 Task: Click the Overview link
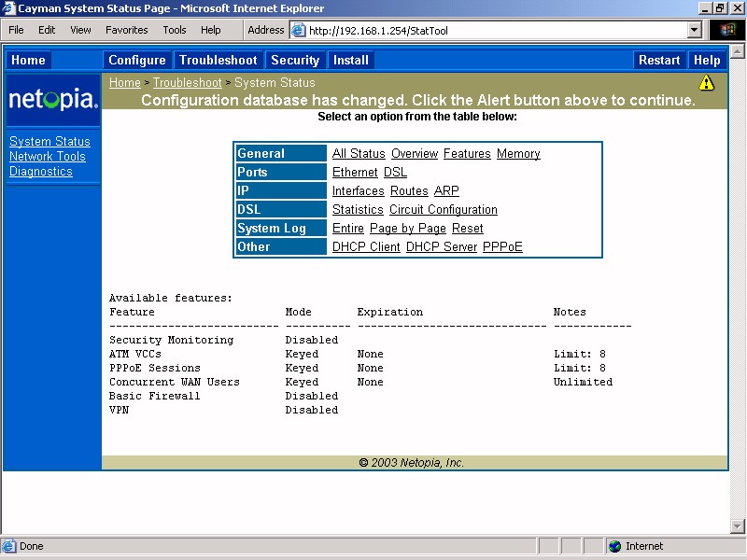[x=415, y=154]
